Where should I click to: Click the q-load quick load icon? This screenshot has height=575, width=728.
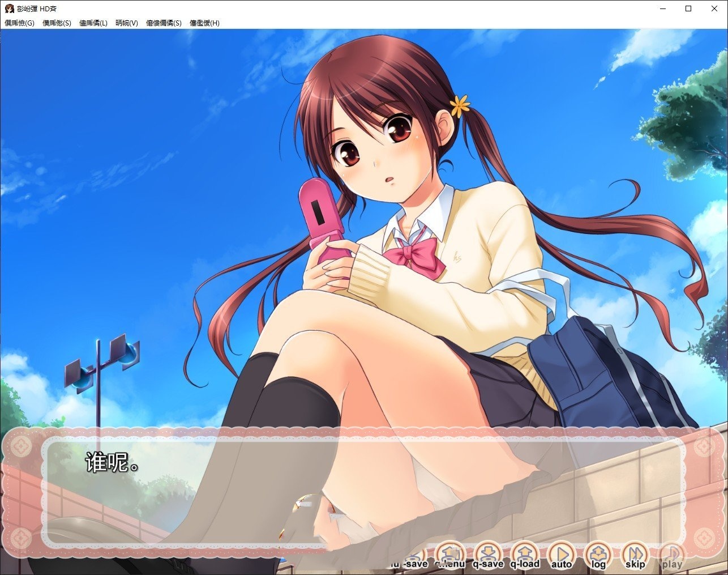pyautogui.click(x=525, y=555)
